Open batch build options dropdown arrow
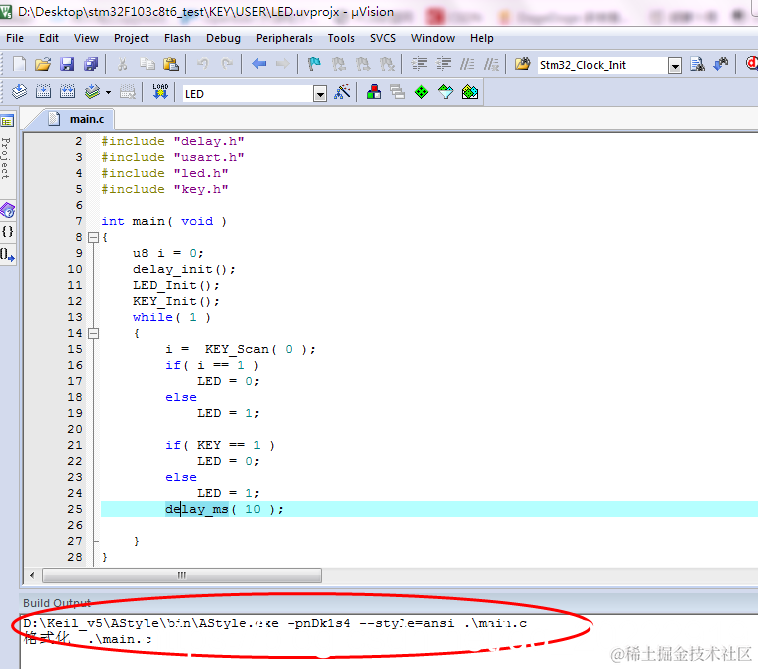The image size is (758, 669). pyautogui.click(x=108, y=92)
